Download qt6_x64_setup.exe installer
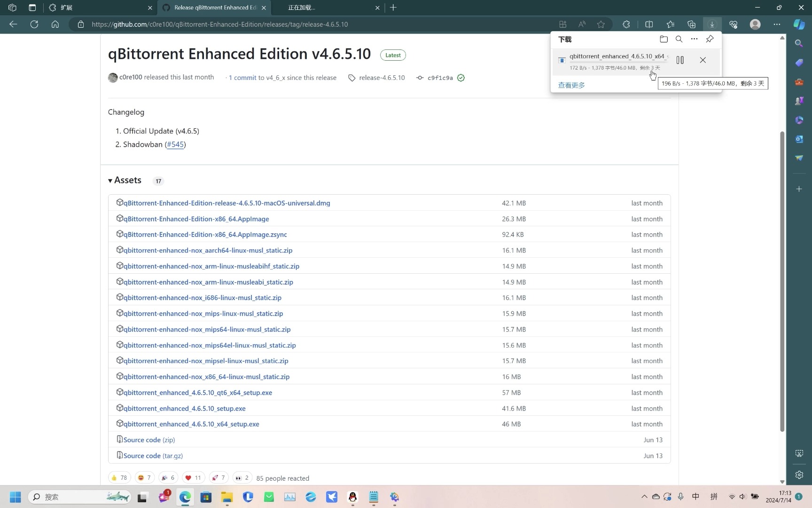The width and height of the screenshot is (812, 508). pos(197,393)
